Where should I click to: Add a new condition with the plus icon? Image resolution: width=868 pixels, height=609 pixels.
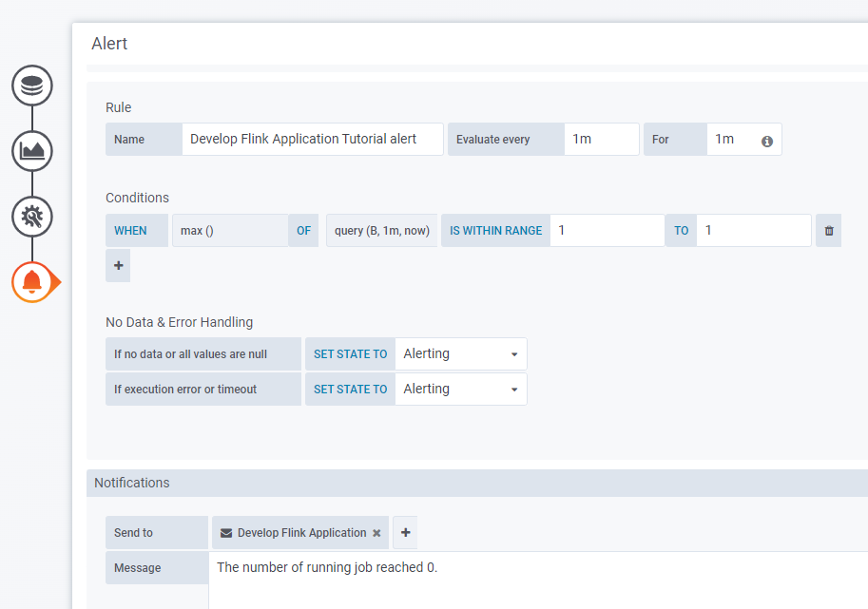point(117,265)
